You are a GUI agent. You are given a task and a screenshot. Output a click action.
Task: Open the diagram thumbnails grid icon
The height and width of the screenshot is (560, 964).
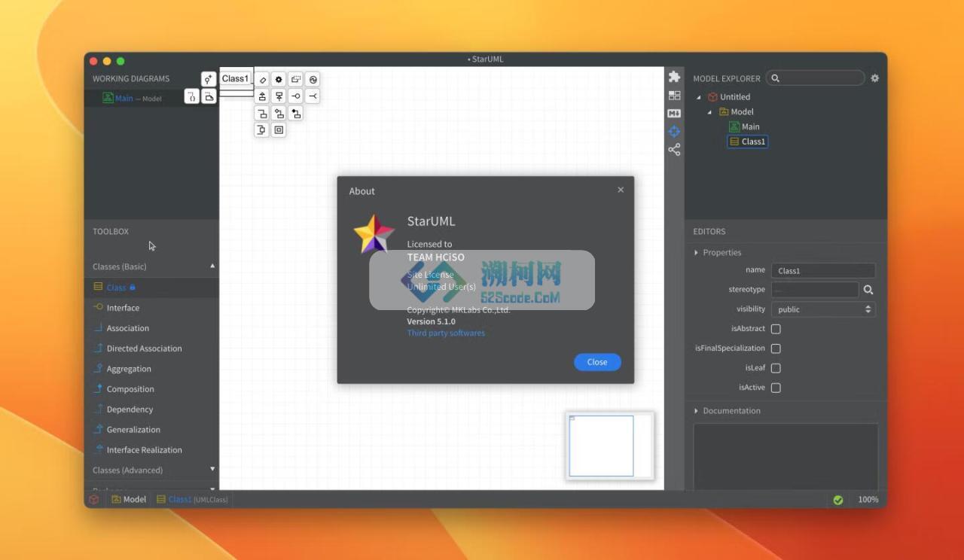pos(674,96)
